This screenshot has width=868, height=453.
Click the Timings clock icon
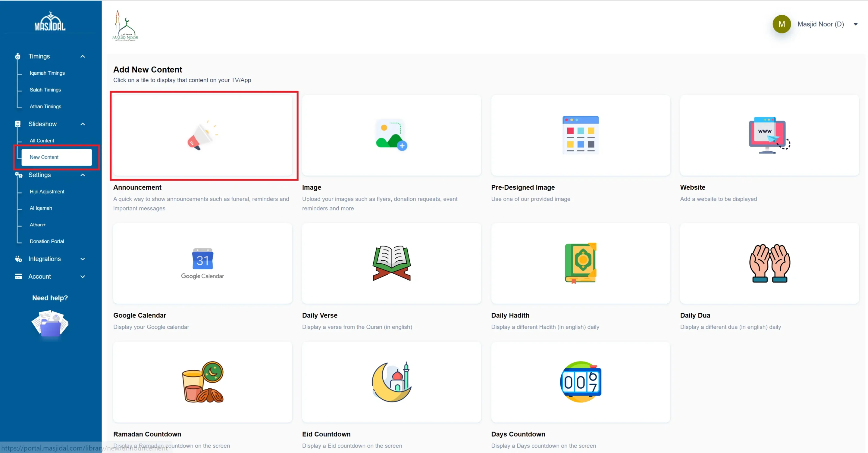tap(17, 56)
